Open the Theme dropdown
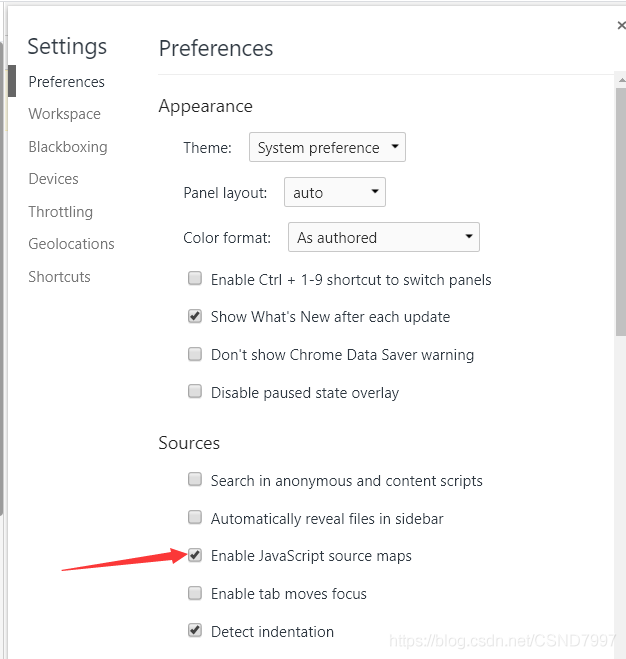This screenshot has width=626, height=659. click(327, 147)
